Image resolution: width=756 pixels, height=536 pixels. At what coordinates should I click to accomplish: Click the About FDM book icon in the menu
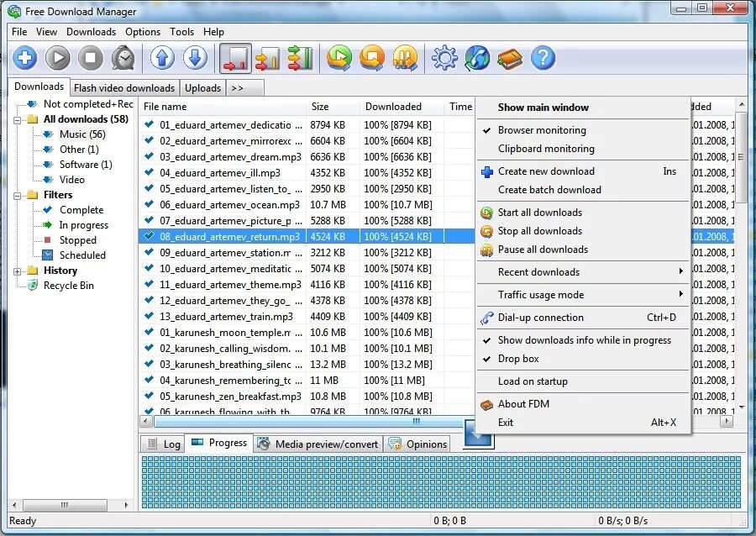point(487,404)
